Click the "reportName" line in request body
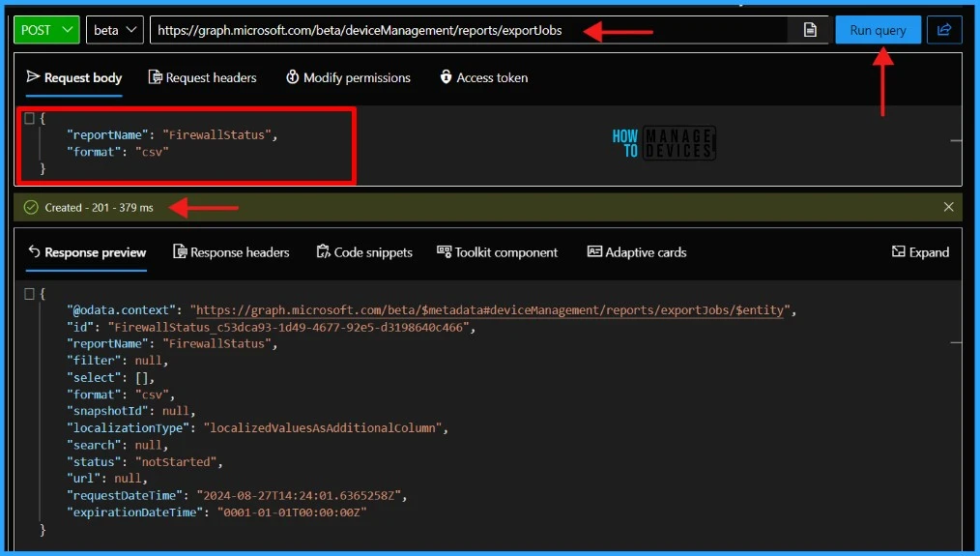The height and width of the screenshot is (556, 980). tap(172, 134)
